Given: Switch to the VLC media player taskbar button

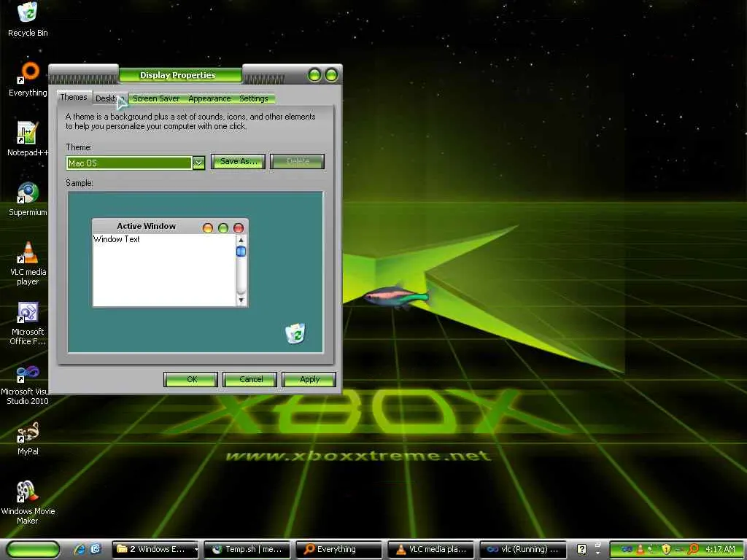Looking at the screenshot, I should pyautogui.click(x=430, y=549).
